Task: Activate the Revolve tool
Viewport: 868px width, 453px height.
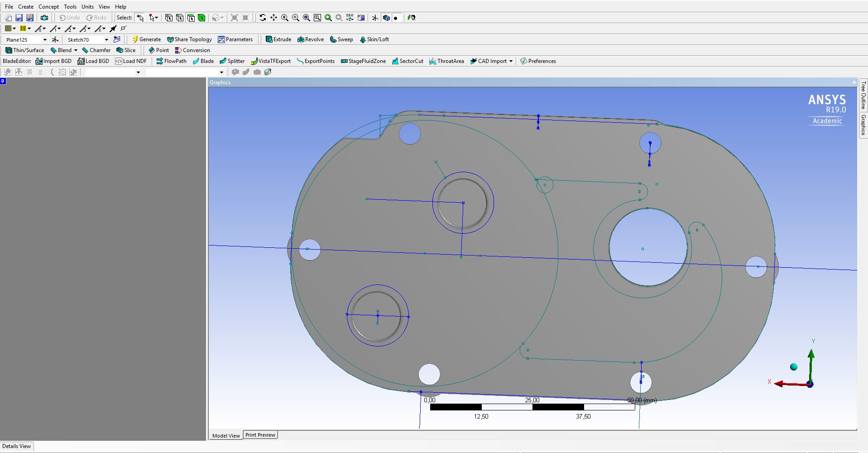Action: [x=310, y=39]
